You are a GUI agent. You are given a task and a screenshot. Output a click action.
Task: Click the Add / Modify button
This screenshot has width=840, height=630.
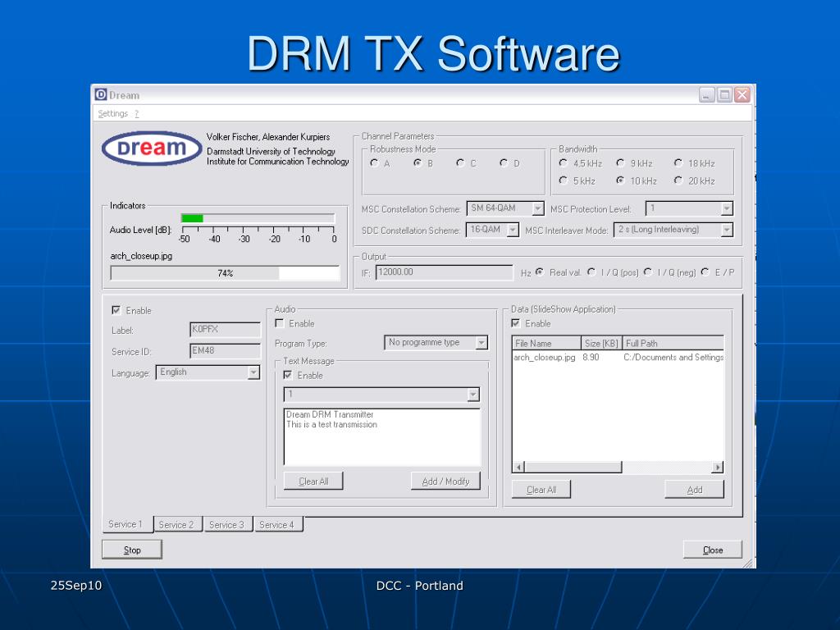pos(445,481)
